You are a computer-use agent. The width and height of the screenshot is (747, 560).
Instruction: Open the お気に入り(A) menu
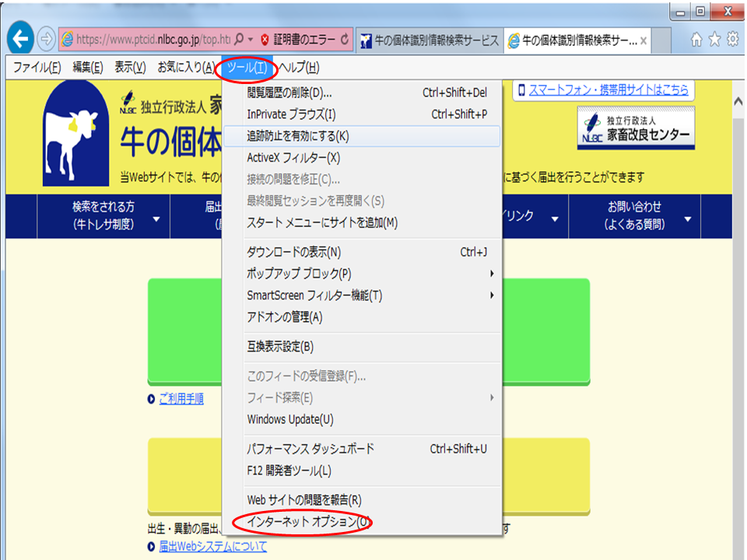click(x=186, y=68)
